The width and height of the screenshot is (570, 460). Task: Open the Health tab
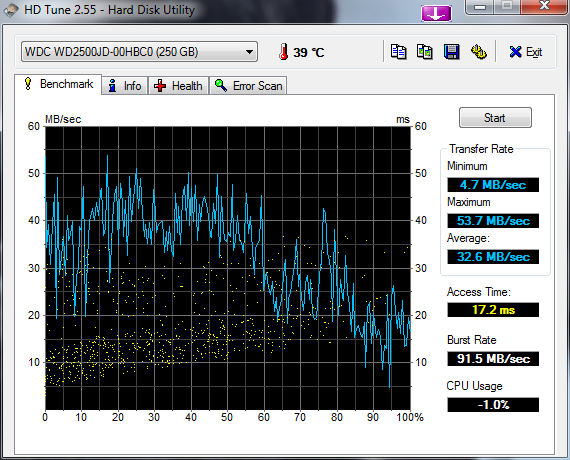178,86
